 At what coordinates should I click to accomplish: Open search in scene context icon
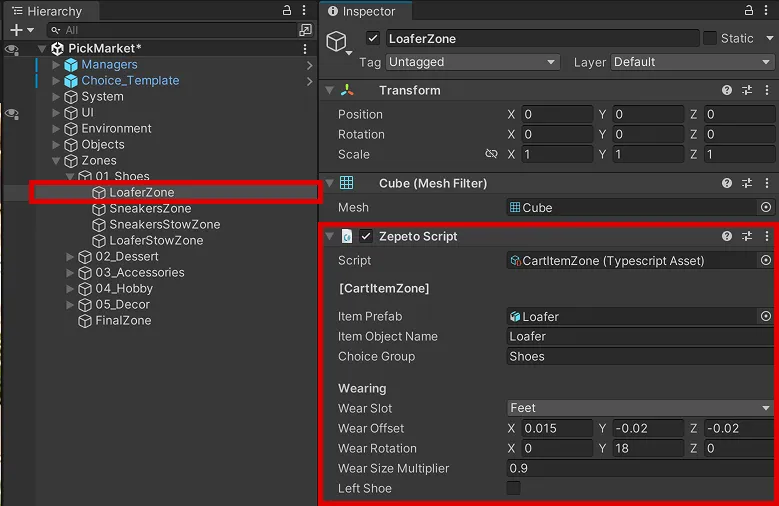[x=306, y=30]
